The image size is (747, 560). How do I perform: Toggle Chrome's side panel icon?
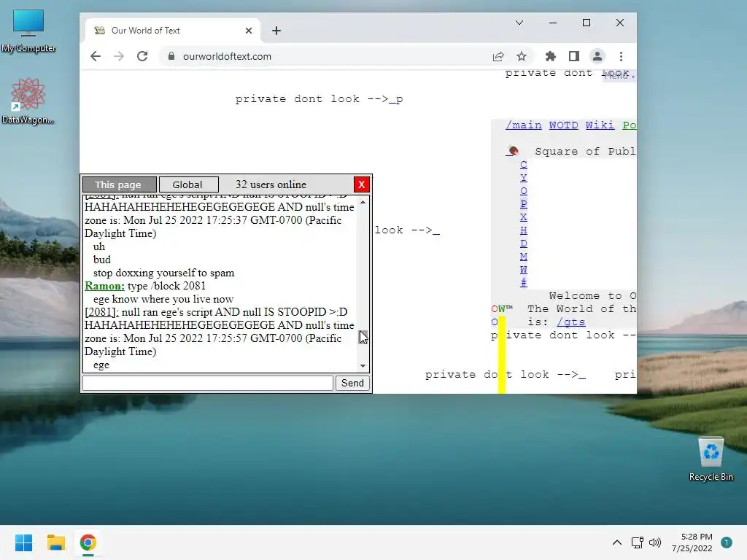tap(574, 56)
